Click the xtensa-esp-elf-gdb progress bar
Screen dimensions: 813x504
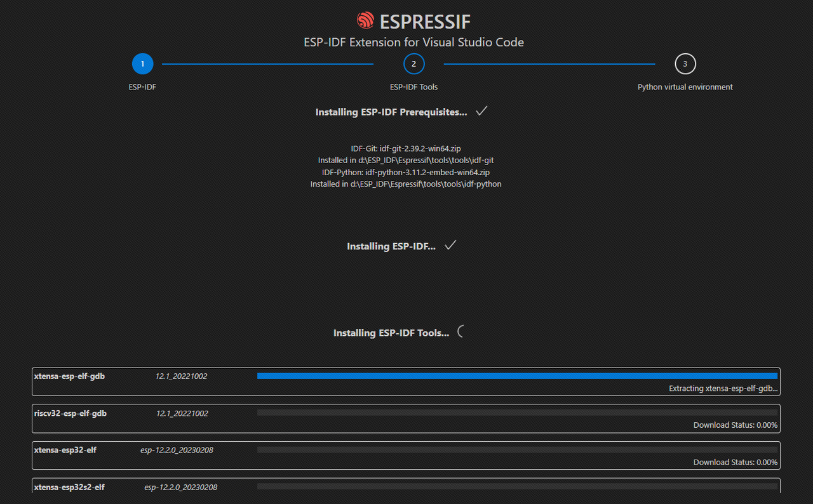click(x=517, y=376)
